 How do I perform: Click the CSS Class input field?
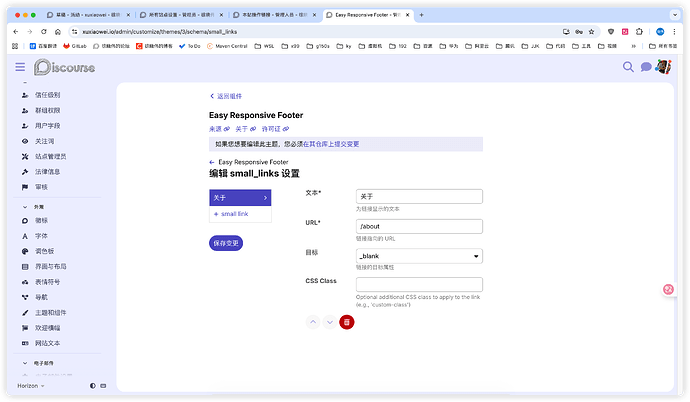pos(419,285)
